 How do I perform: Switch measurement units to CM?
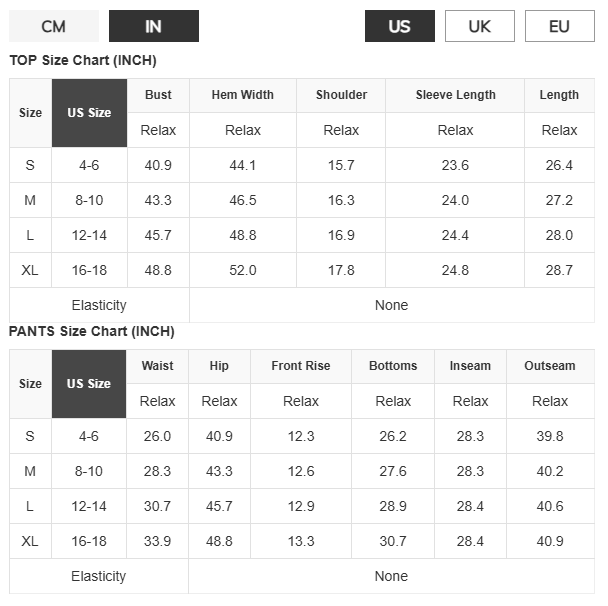(x=54, y=26)
